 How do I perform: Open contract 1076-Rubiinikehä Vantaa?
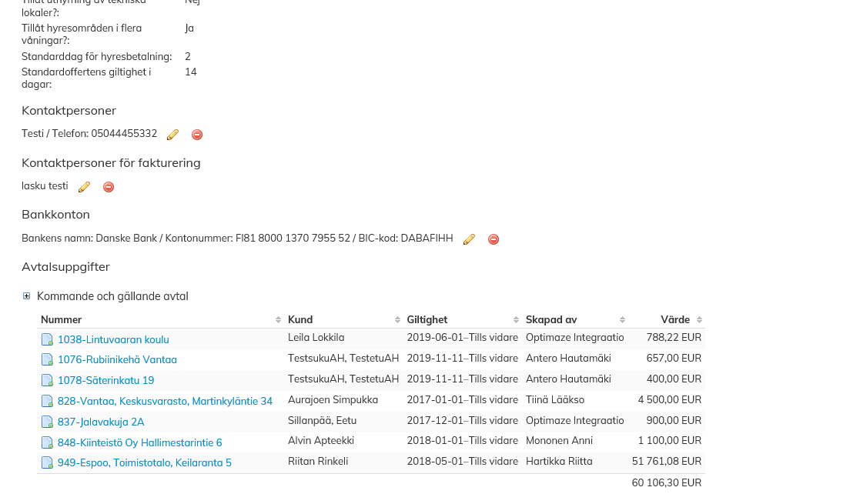click(117, 359)
